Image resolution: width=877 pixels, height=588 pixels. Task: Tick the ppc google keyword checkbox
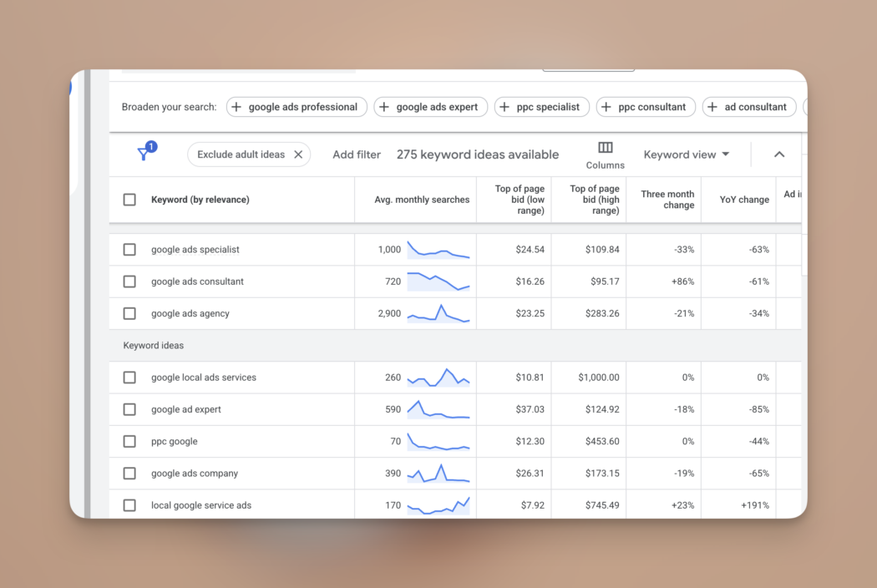(x=129, y=442)
